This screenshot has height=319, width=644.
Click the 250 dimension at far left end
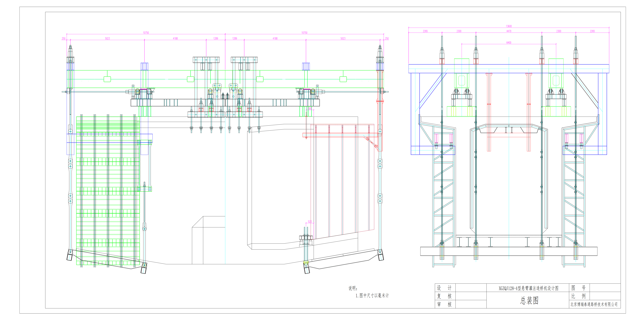click(x=64, y=38)
